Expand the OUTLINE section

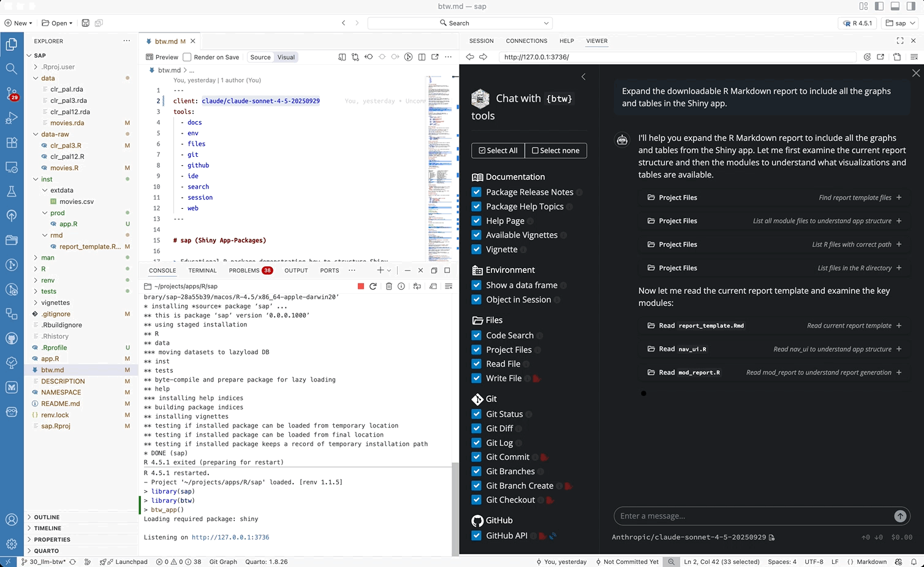click(47, 517)
